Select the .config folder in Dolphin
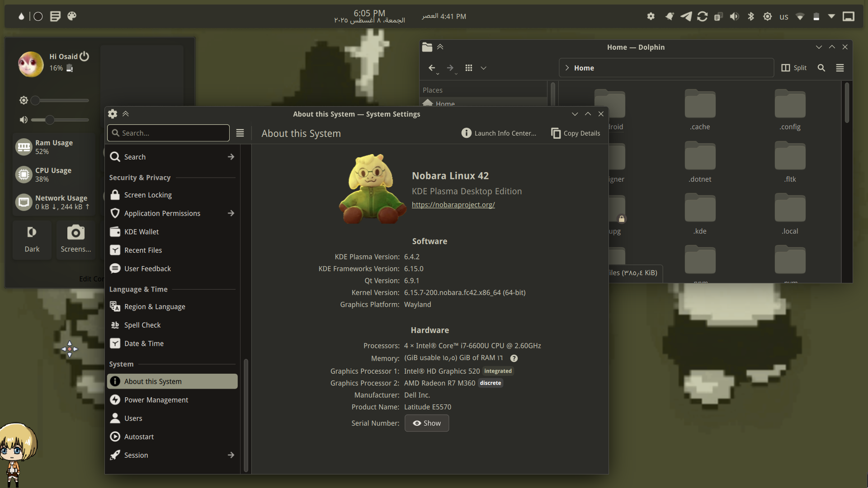The width and height of the screenshot is (868, 488). 790,110
